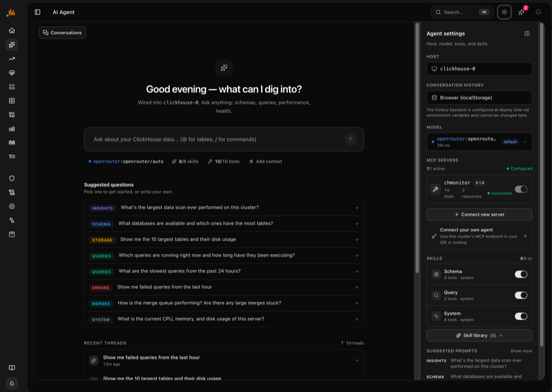Image resolution: width=552 pixels, height=392 pixels.
Task: Toggle the left sidebar panel icon
Action: point(37,12)
